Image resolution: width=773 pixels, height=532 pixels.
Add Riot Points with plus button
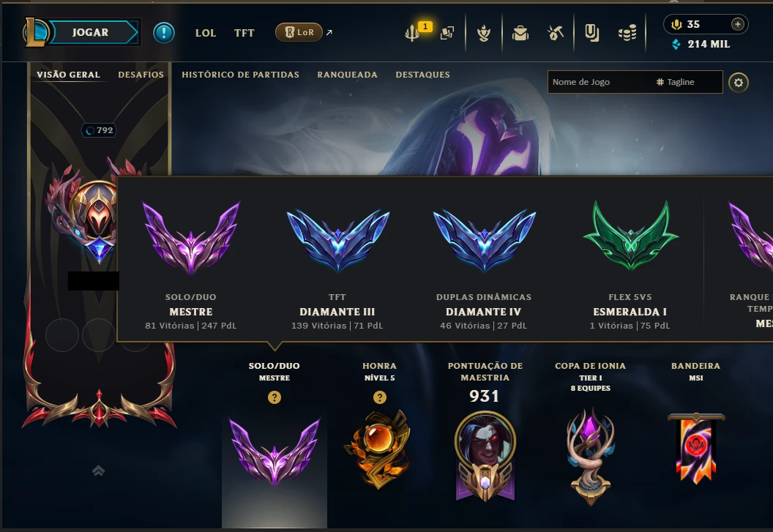(x=738, y=24)
